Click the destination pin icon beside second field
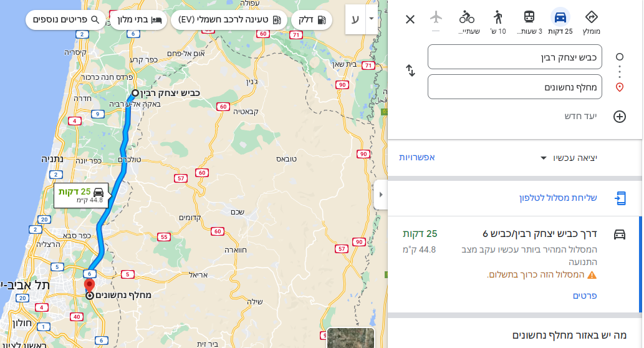Viewport: 644px width, 348px height. click(620, 87)
